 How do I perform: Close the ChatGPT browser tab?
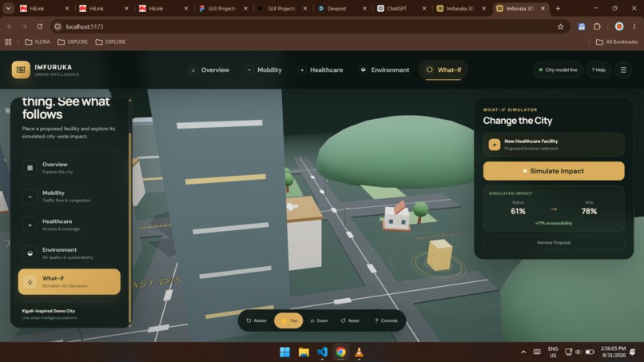coord(424,8)
